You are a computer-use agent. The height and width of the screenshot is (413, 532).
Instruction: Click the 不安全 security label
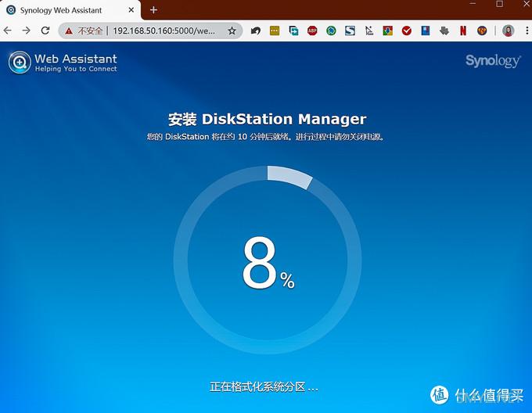[90, 31]
